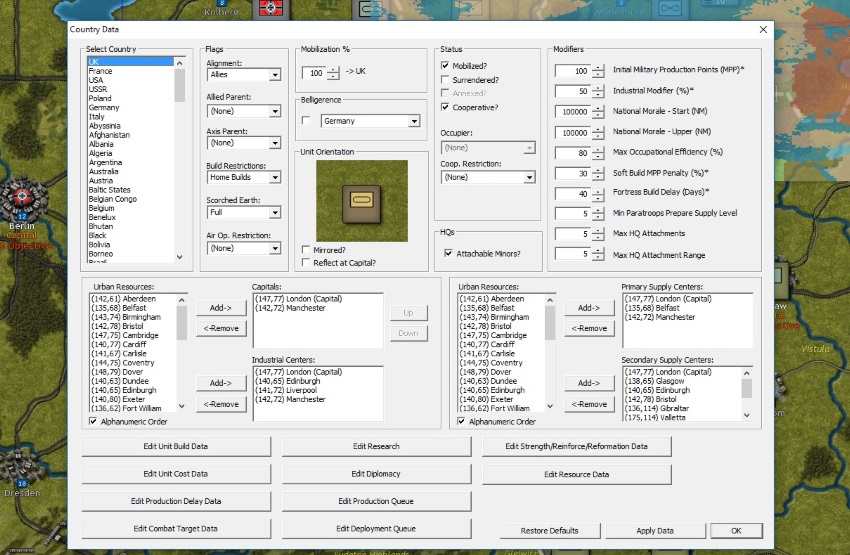
Task: Click the Max HQ Attachments stepper
Action: click(x=598, y=234)
